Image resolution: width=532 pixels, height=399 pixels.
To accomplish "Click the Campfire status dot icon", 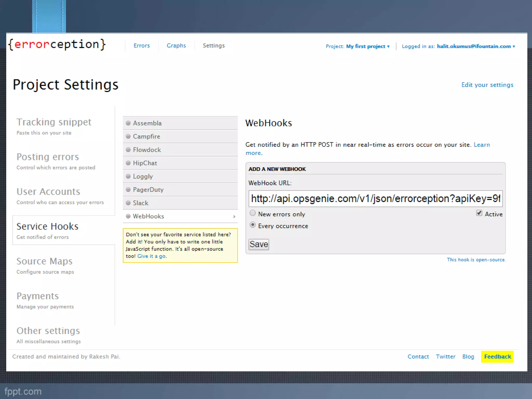I will click(x=128, y=136).
